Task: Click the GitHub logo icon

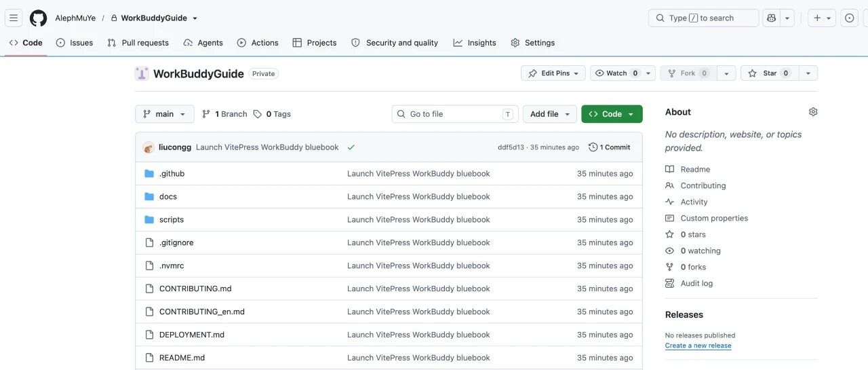Action: click(39, 18)
